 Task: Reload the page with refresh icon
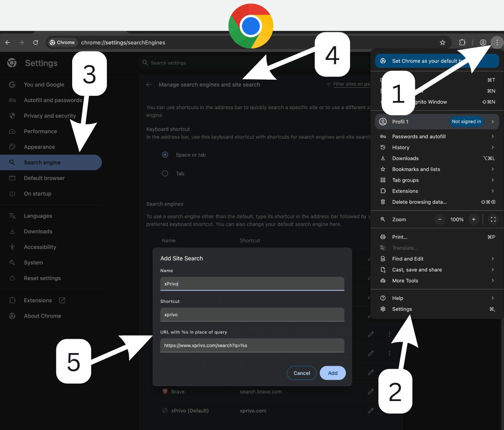tap(36, 42)
